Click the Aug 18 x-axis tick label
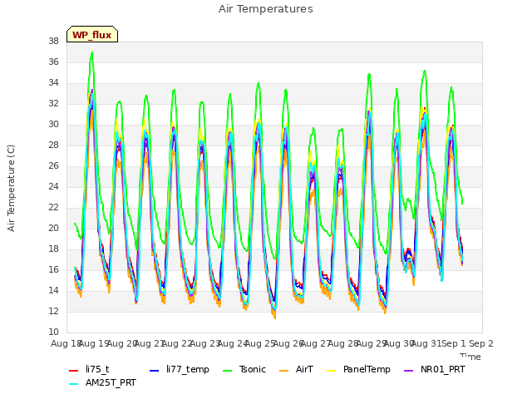Image resolution: width=532 pixels, height=399 pixels. pyautogui.click(x=66, y=343)
